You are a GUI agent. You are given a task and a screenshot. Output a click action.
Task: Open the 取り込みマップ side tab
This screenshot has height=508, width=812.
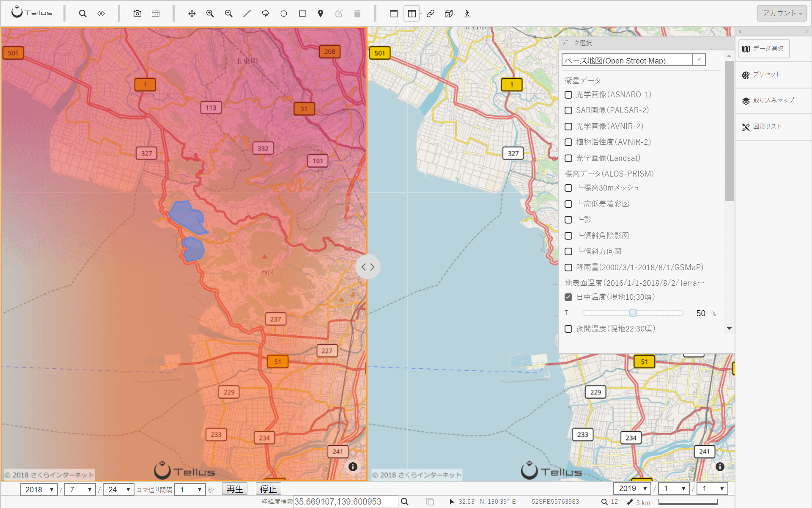click(x=774, y=101)
